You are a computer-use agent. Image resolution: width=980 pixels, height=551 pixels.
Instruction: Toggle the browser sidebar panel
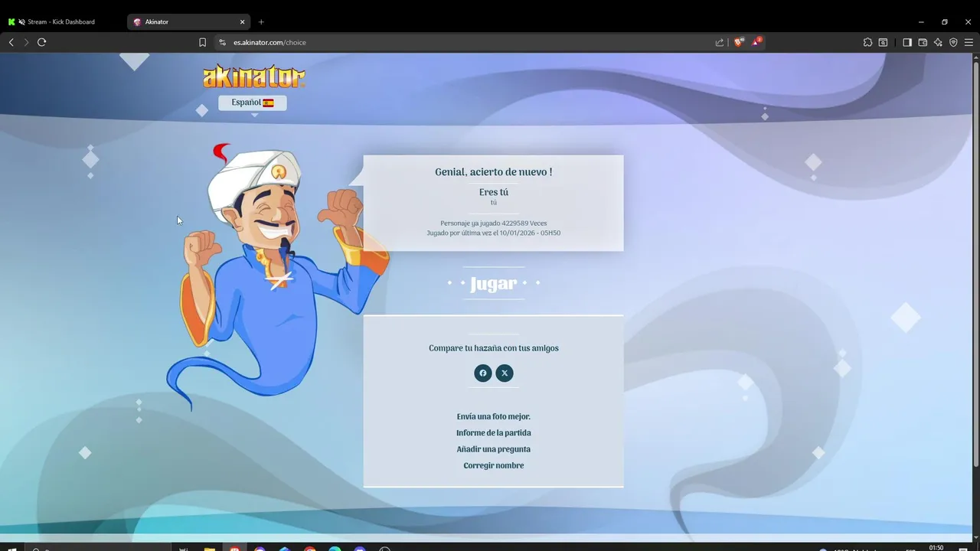(x=907, y=42)
